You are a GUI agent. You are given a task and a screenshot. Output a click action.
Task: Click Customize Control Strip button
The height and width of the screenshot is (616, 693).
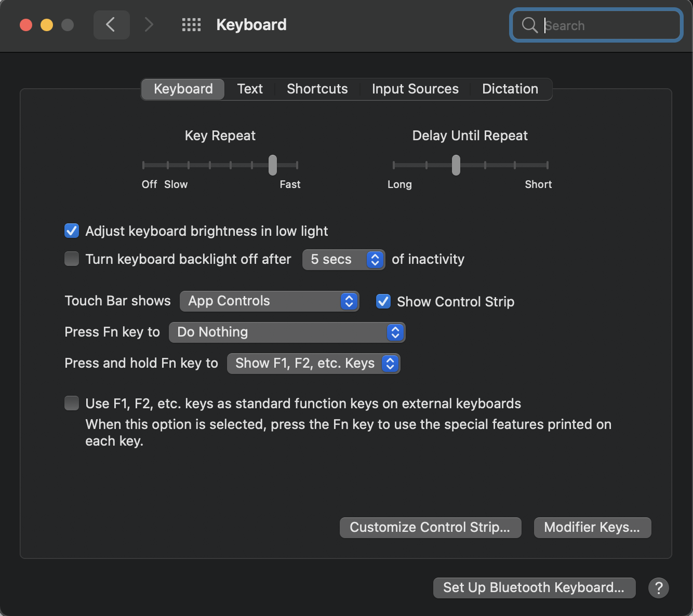point(430,527)
